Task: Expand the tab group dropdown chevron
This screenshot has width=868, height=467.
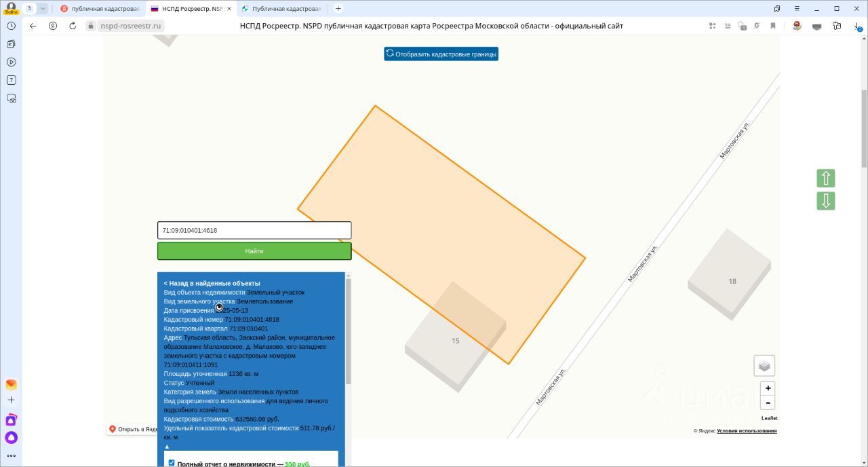Action: 43,8
